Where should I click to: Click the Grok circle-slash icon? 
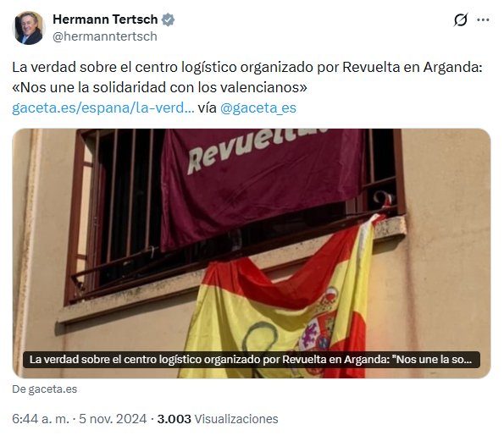tap(460, 20)
